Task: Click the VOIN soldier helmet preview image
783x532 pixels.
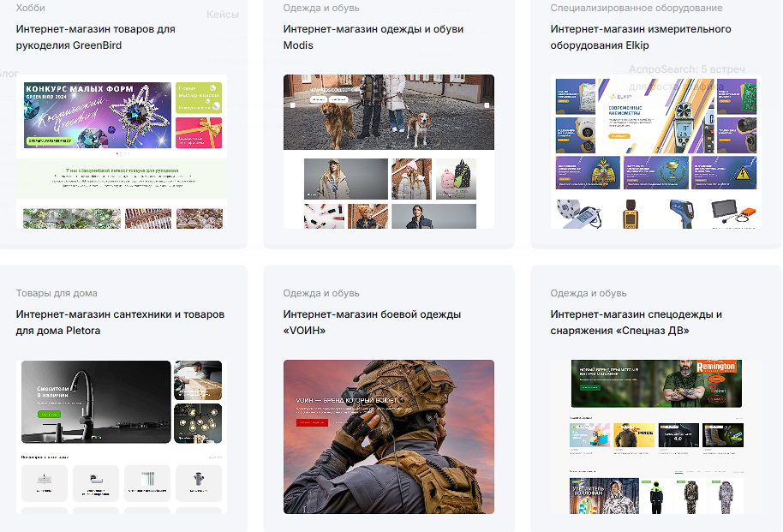Action: 388,437
